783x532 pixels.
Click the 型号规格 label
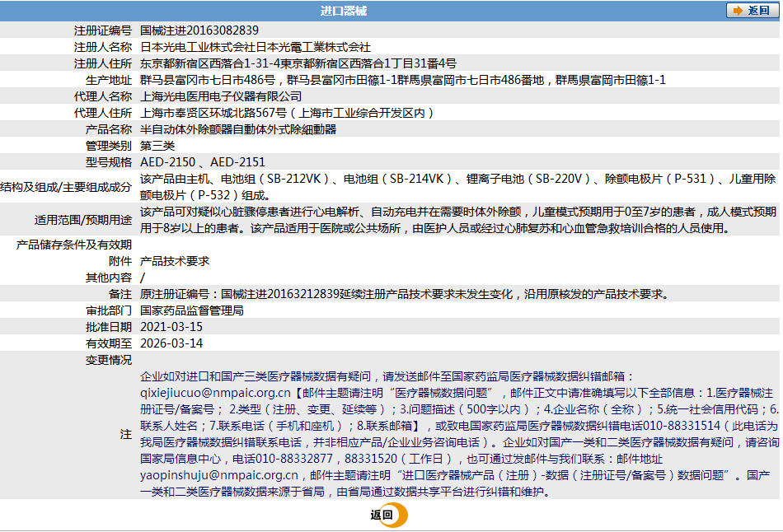[x=109, y=162]
